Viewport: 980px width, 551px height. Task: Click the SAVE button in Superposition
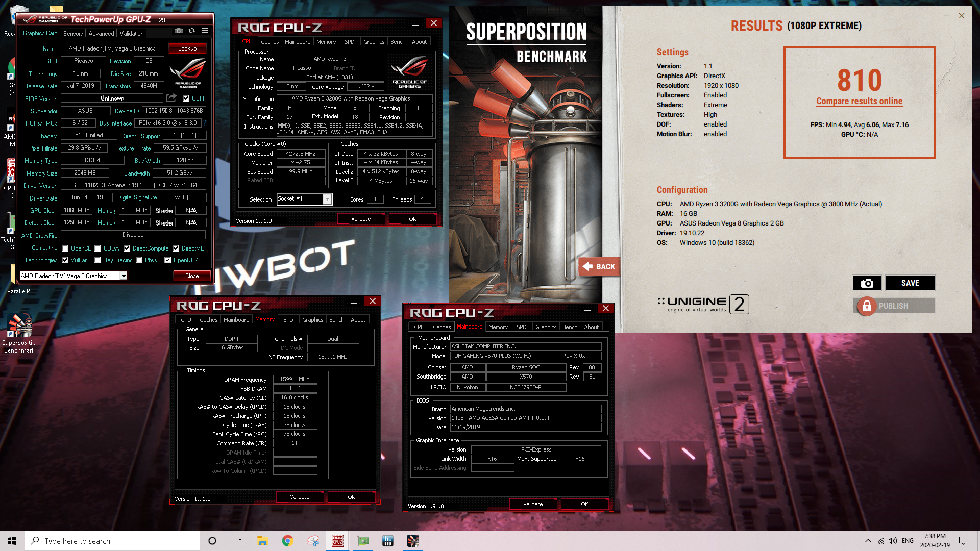click(x=910, y=283)
